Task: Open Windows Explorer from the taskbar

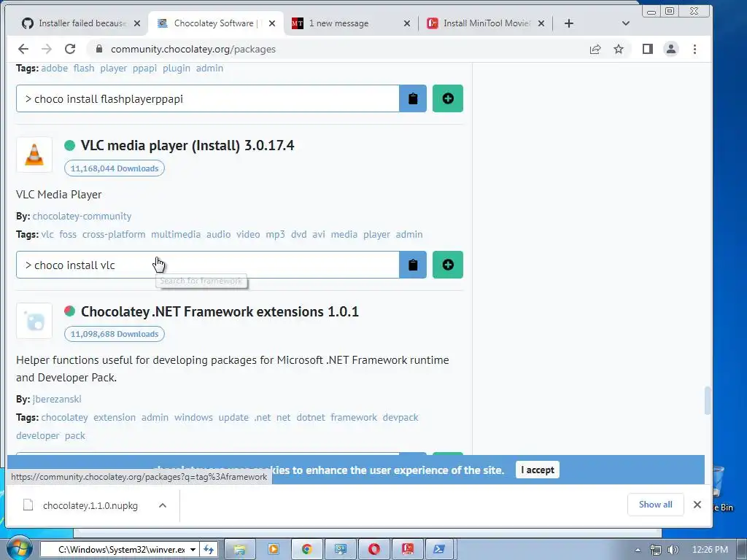Action: pos(239,550)
